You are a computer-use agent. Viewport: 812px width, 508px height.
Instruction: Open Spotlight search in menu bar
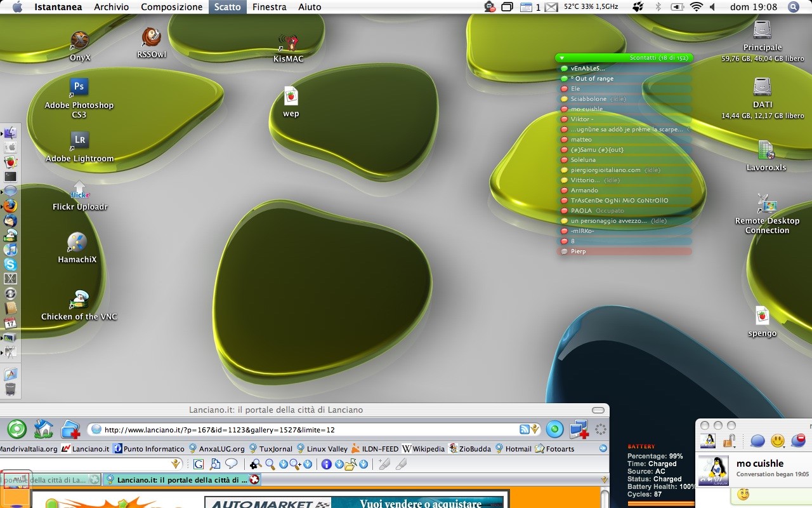[x=794, y=7]
